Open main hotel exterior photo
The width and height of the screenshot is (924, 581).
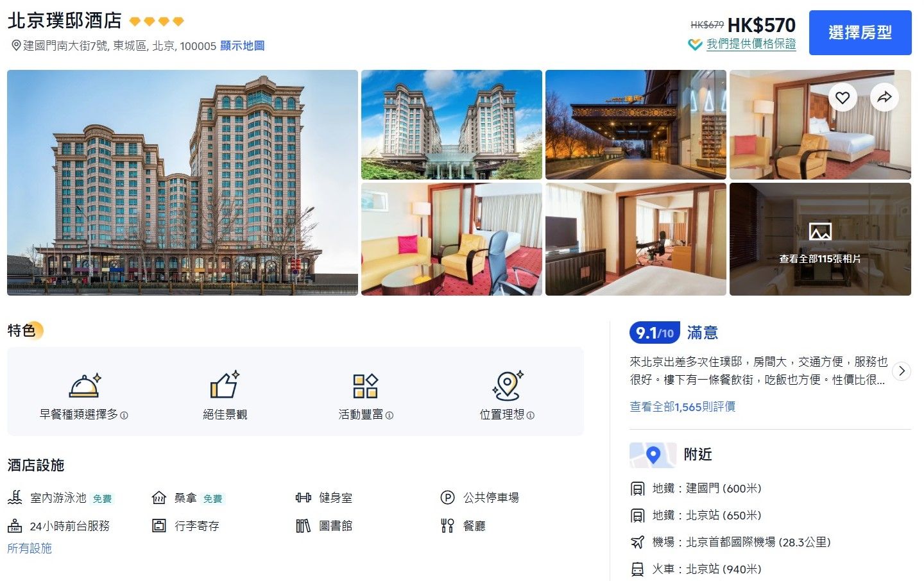click(x=182, y=183)
